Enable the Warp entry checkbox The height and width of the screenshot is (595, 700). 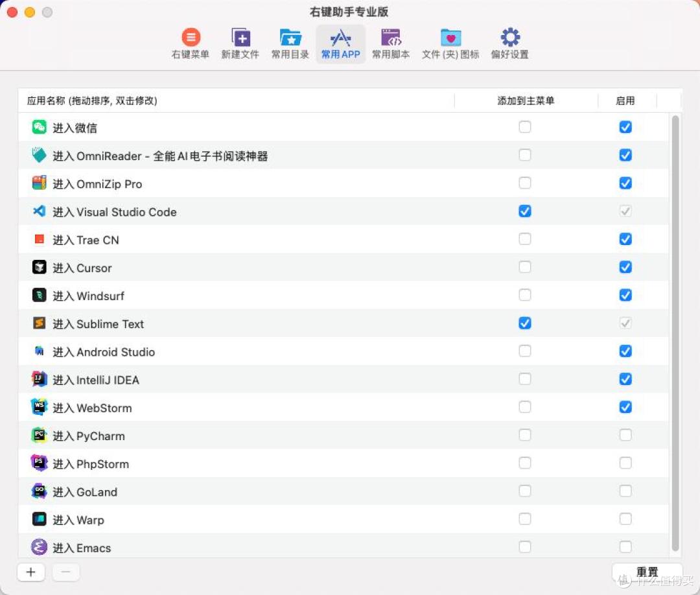(625, 519)
